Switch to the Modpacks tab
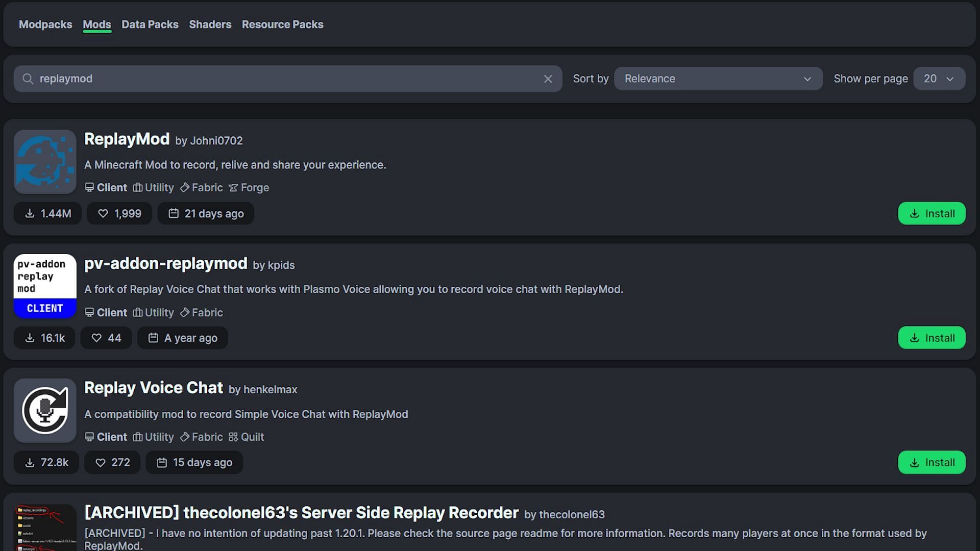The height and width of the screenshot is (551, 980). click(45, 24)
